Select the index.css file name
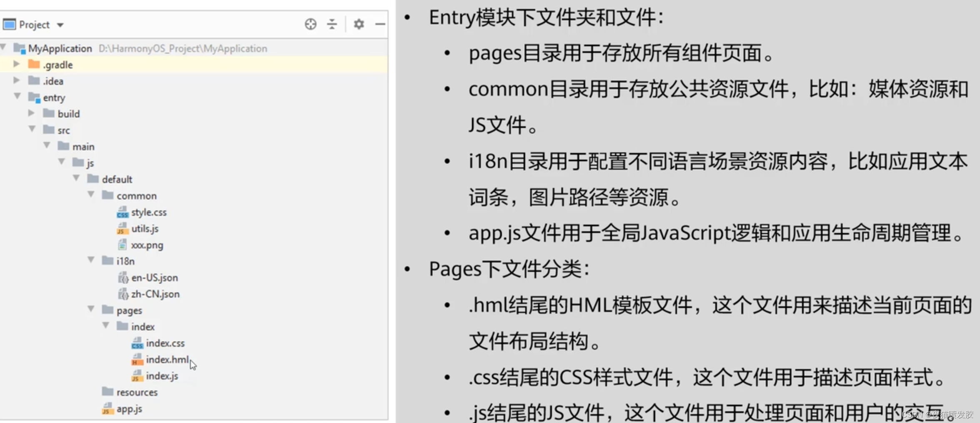This screenshot has height=423, width=980. point(165,343)
